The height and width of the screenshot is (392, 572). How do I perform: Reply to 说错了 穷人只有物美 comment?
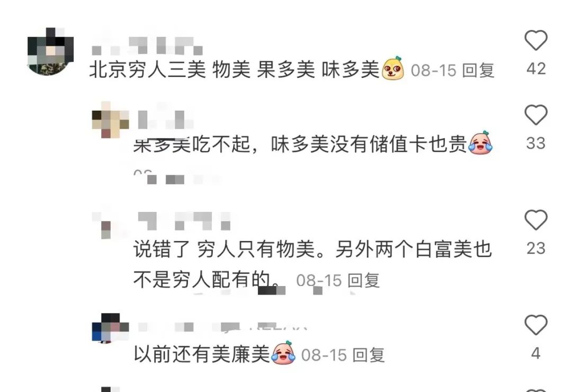[364, 280]
